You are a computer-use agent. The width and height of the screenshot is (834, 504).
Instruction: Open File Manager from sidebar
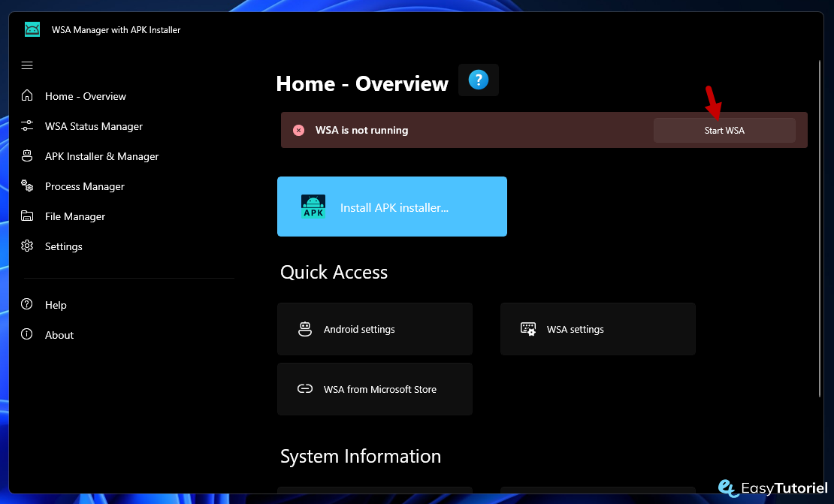point(75,216)
